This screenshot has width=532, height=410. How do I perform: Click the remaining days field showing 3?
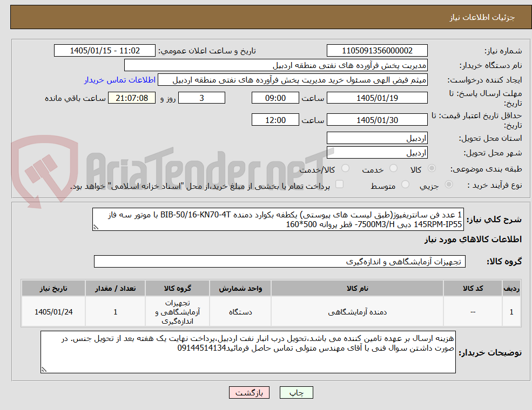pyautogui.click(x=201, y=98)
